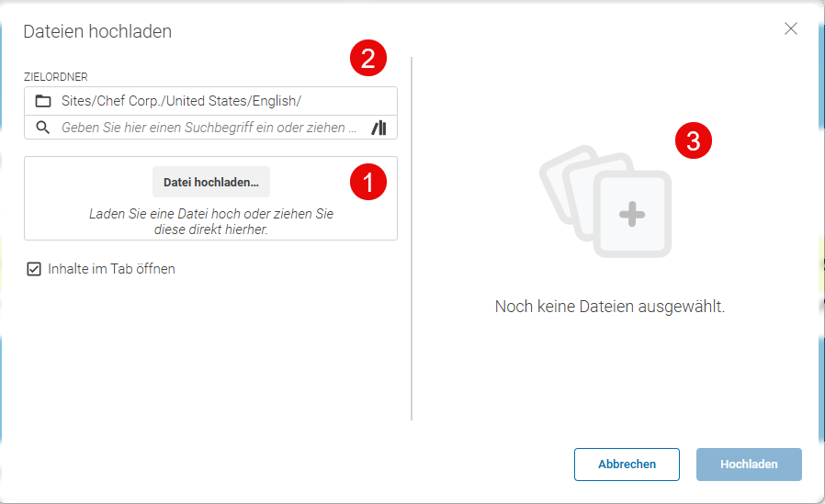Select the Sites/Chef Corp./United States/English/ path
This screenshot has height=504, width=825.
181,101
